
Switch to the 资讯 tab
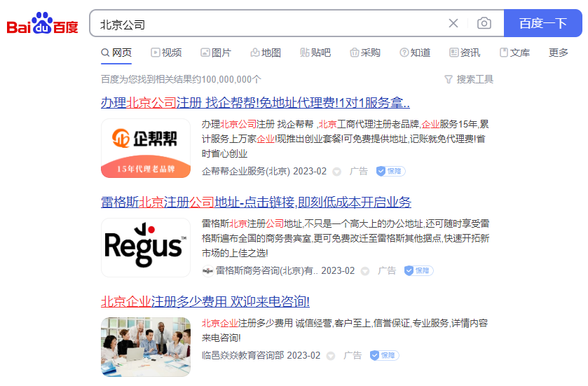click(x=465, y=53)
